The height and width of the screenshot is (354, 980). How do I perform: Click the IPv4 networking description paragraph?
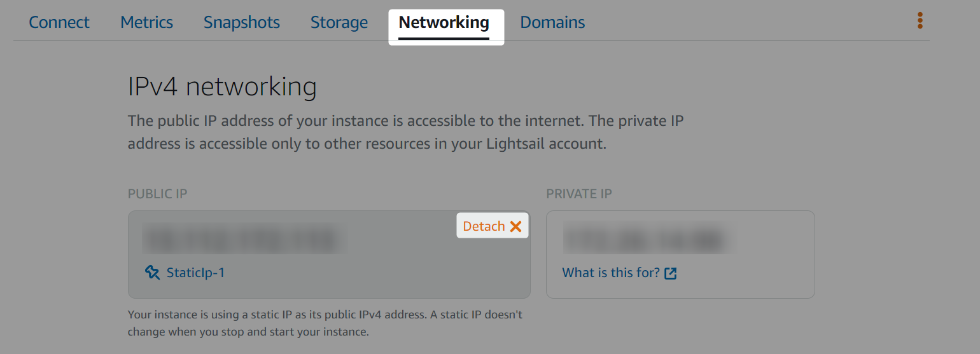tap(406, 132)
